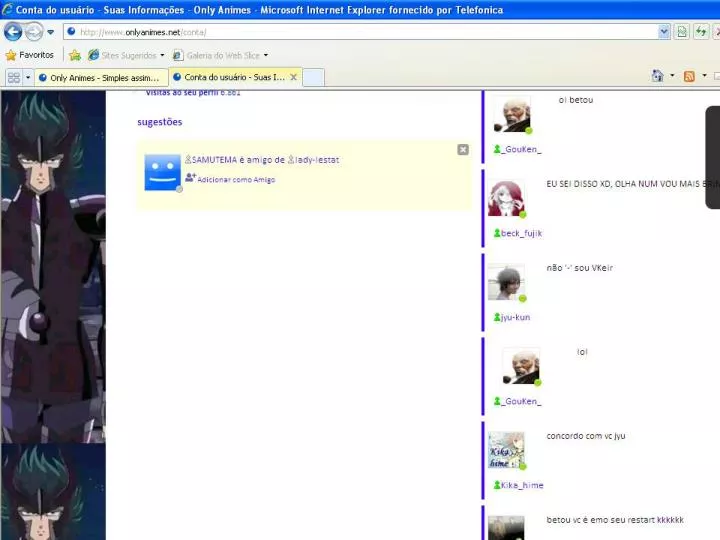Open Galeria do Web Slice link

coord(216,55)
